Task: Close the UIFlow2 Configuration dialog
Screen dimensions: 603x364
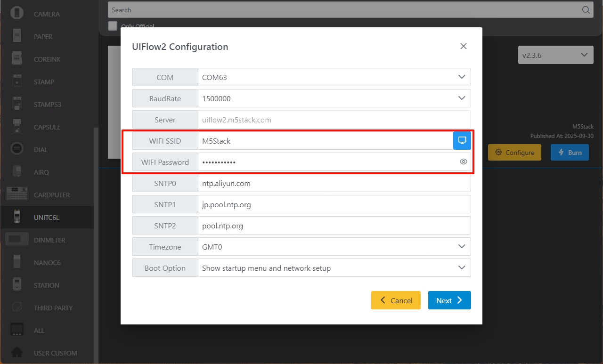Action: coord(463,46)
